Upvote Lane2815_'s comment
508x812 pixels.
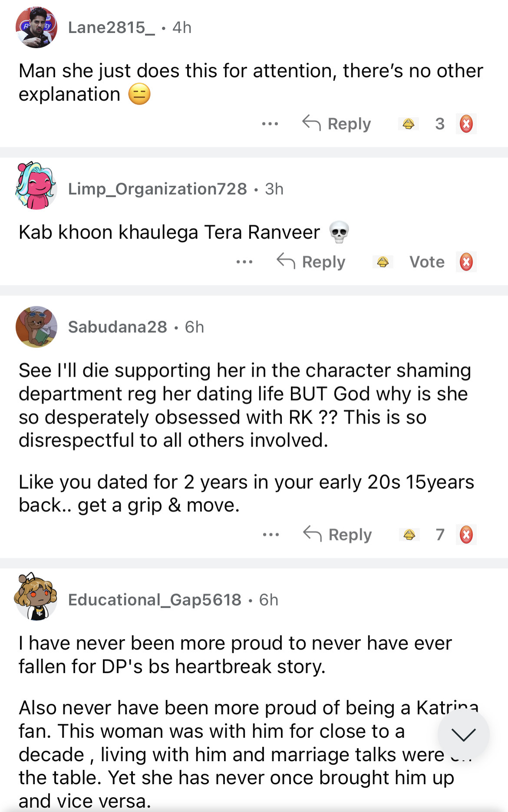408,124
